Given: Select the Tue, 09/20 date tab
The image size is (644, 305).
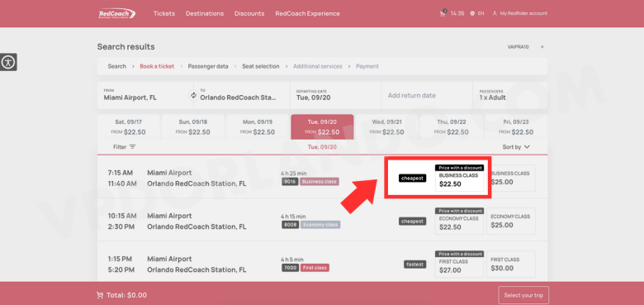Looking at the screenshot, I should pos(322,127).
